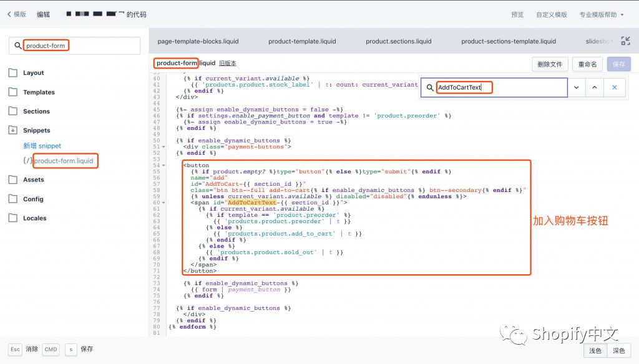Click the Locales folder icon
This screenshot has width=639, height=364.
(12, 218)
